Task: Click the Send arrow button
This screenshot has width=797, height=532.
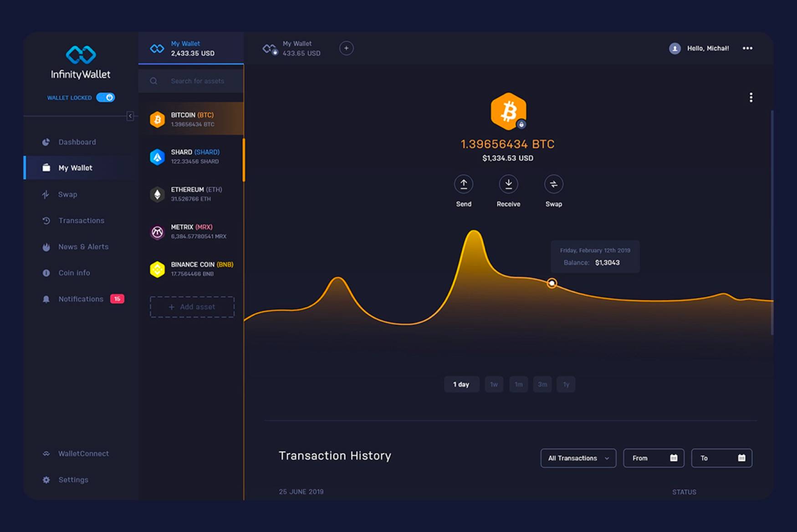Action: click(x=464, y=184)
